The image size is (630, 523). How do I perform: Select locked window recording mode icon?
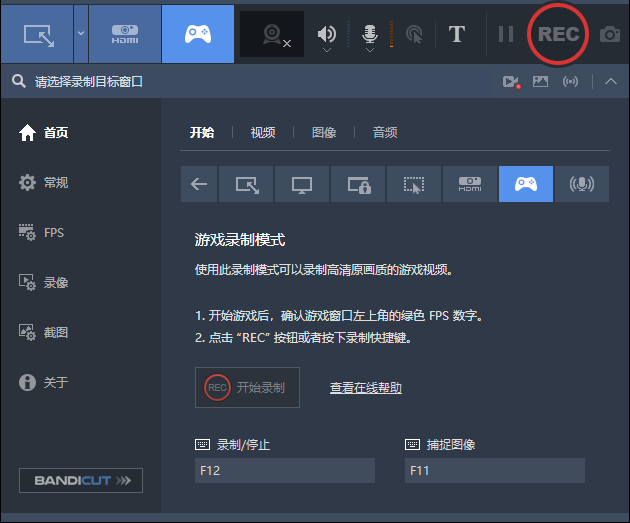(358, 184)
